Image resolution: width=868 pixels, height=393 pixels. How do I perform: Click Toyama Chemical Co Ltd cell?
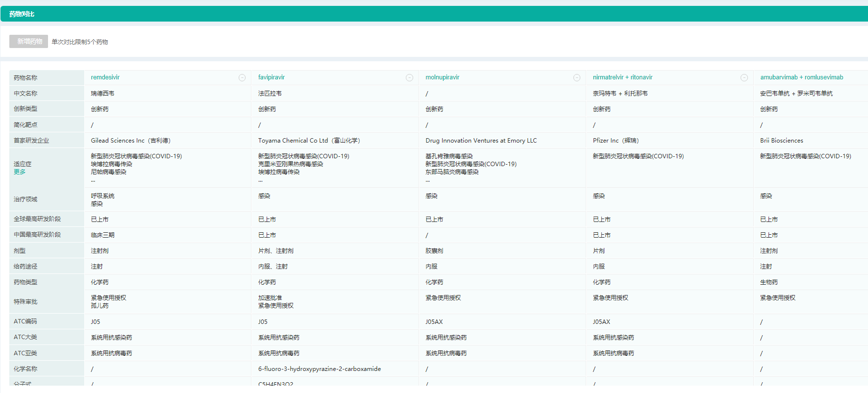click(x=309, y=141)
